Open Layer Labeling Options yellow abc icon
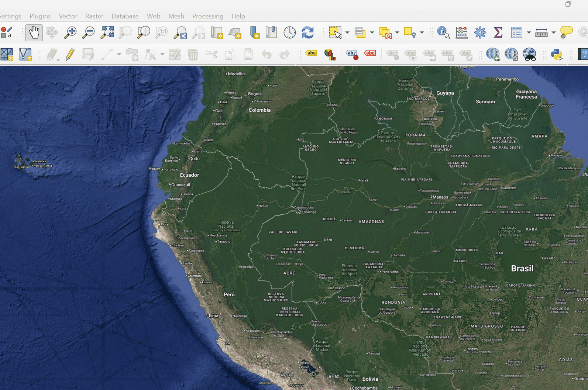This screenshot has height=390, width=588. [311, 54]
